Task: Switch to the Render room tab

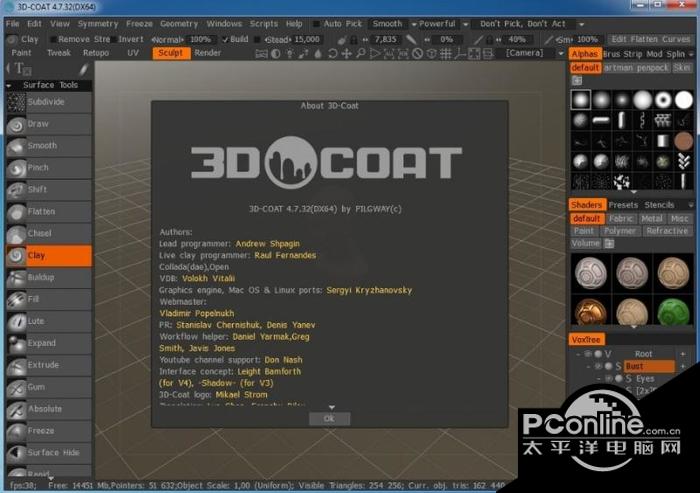Action: [x=208, y=53]
